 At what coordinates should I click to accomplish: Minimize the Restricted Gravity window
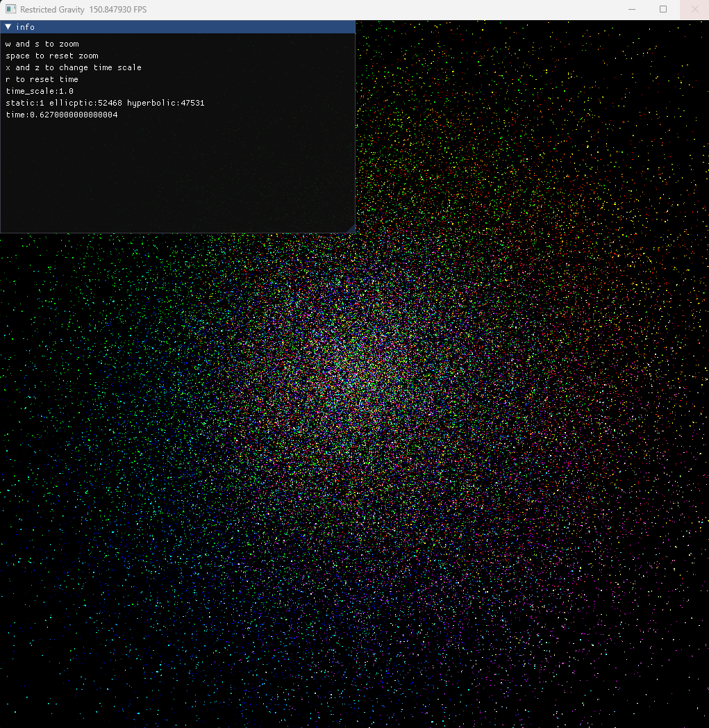pyautogui.click(x=631, y=9)
